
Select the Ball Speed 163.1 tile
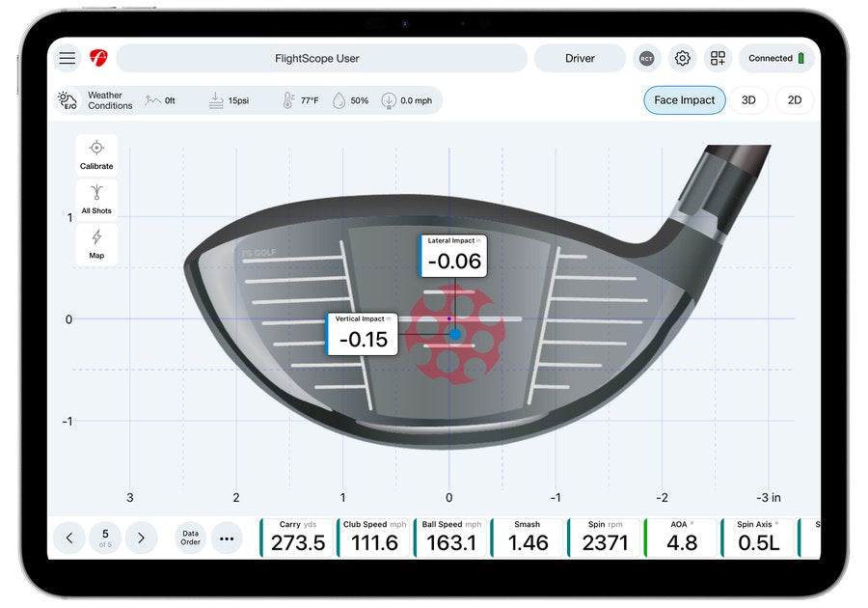coord(450,538)
